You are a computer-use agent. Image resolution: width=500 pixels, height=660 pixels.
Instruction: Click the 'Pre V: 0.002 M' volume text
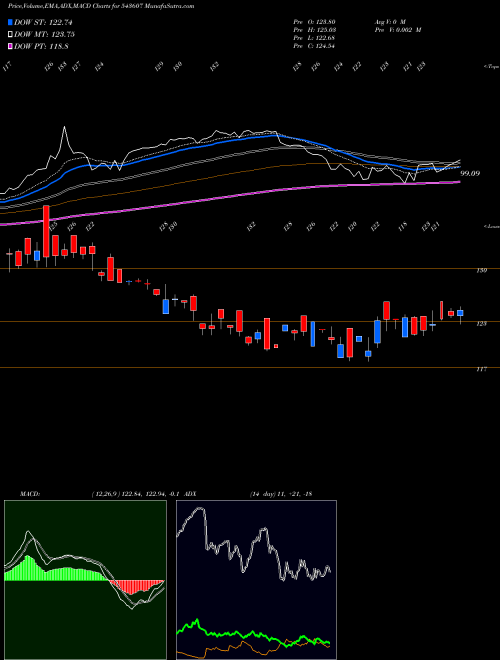pos(397,30)
